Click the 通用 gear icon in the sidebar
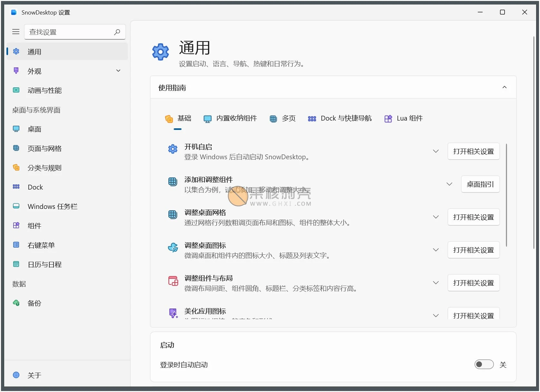Image resolution: width=540 pixels, height=392 pixels. coord(16,51)
